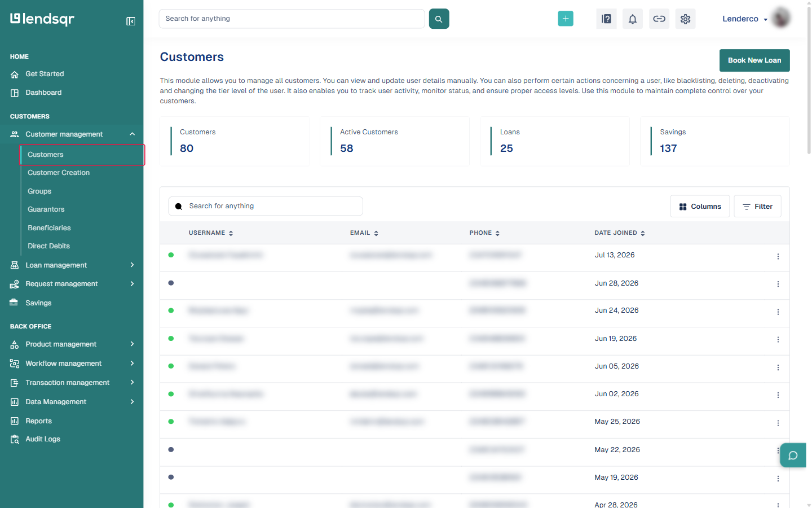
Task: Open the chat support widget
Action: [793, 456]
